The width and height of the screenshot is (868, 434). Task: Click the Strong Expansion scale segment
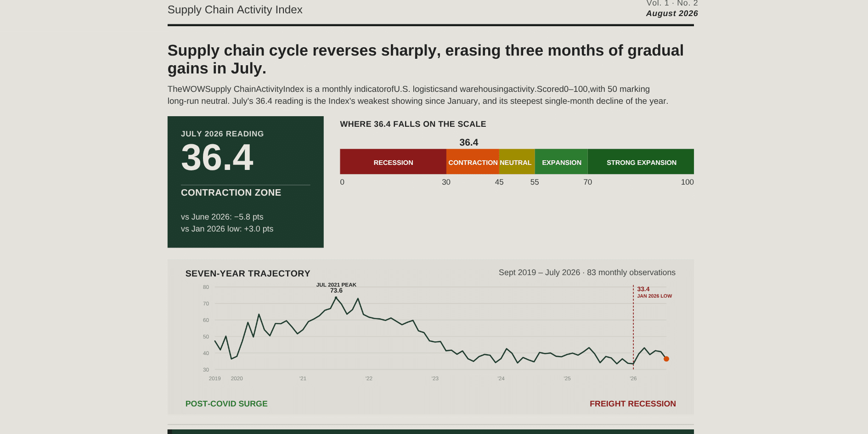641,162
